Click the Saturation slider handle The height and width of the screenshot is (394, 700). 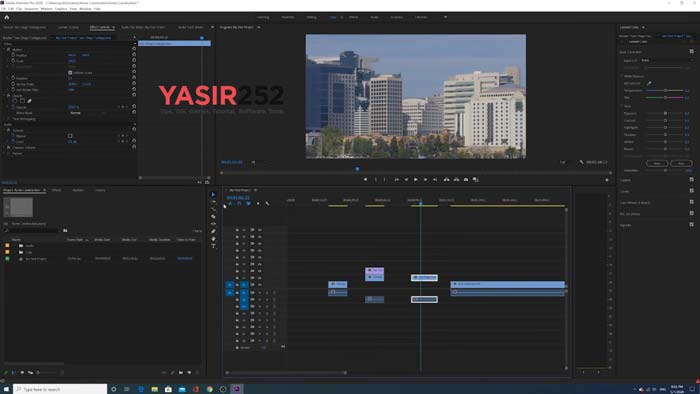[665, 170]
